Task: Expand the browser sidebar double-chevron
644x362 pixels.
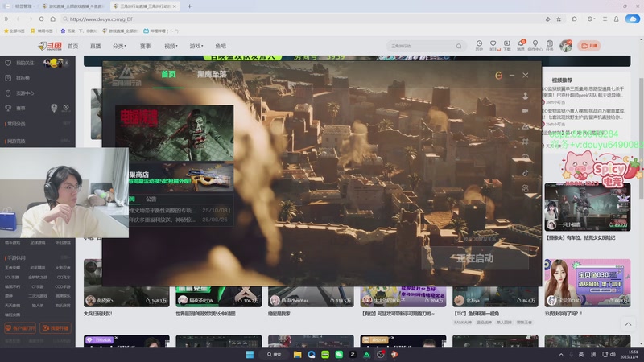Action: click(6, 19)
